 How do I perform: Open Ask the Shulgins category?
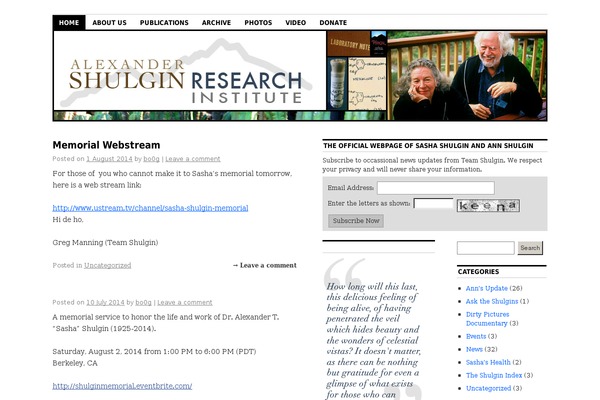point(492,301)
